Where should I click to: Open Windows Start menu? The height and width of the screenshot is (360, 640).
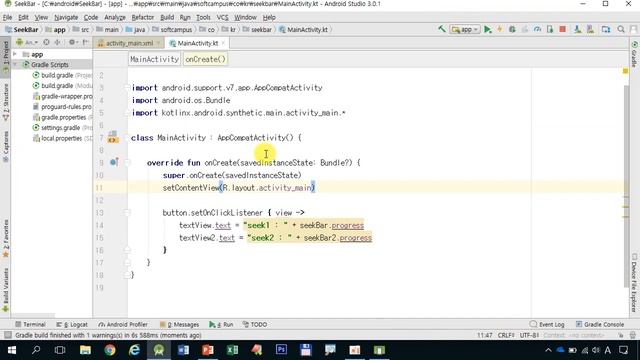(x=12, y=350)
